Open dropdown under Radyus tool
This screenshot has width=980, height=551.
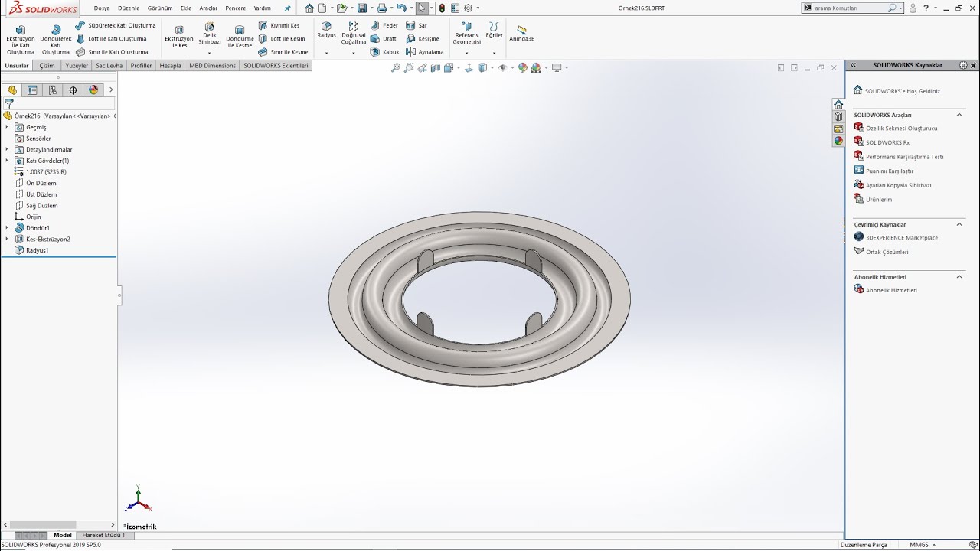[326, 53]
